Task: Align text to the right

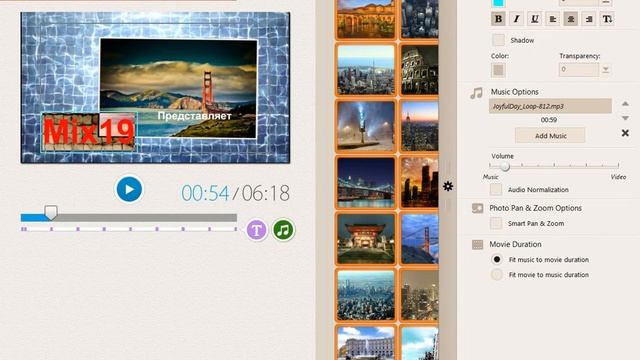Action: point(589,19)
